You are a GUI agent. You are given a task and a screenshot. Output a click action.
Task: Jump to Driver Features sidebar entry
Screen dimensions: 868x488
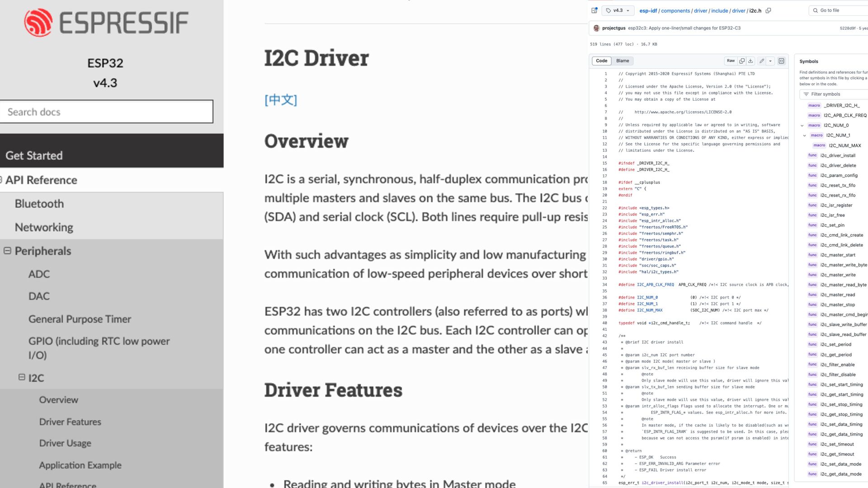[x=70, y=422]
